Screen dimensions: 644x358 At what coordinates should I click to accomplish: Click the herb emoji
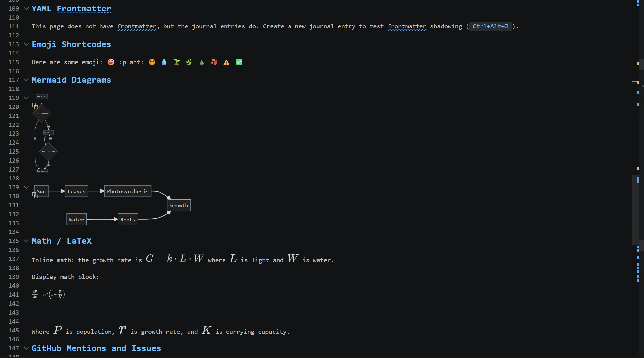(x=189, y=62)
